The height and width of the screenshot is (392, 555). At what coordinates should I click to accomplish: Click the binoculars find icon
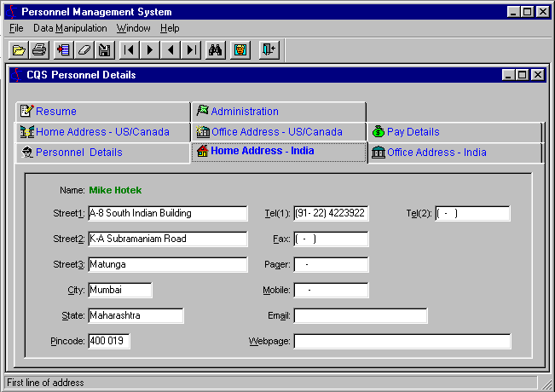click(217, 50)
